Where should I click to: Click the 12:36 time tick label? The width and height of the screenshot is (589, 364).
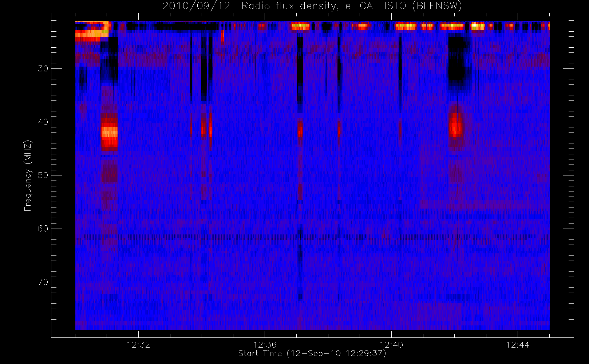click(265, 345)
